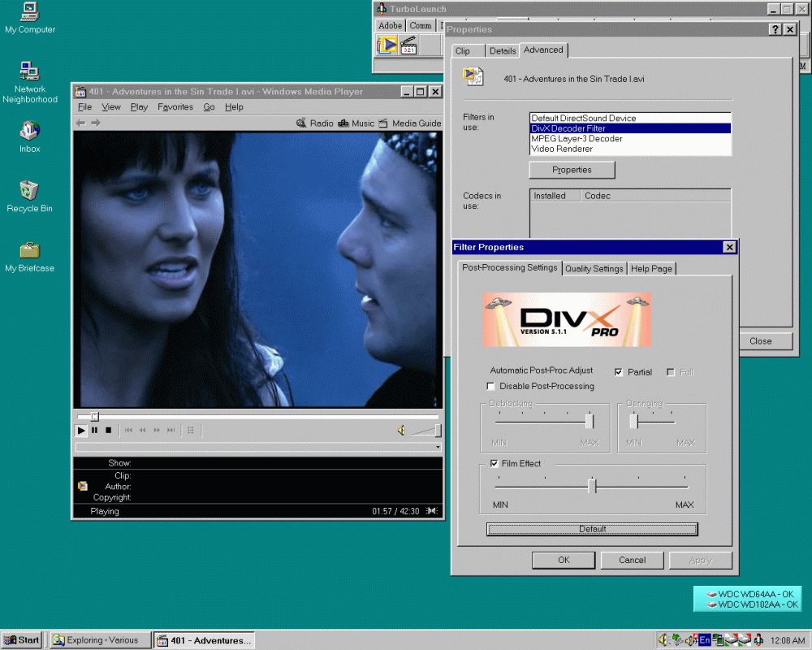812x650 pixels.
Task: Open the Music toolbar shortcut
Action: 357,123
